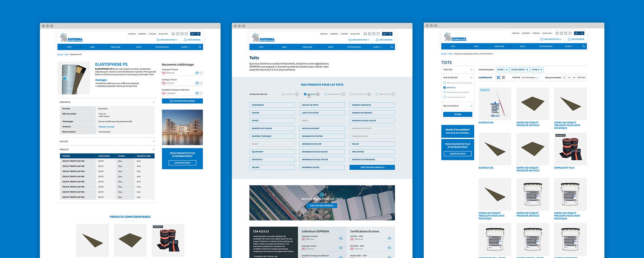The image size is (644, 258).
Task: Enable the Compléments filter checkbox
Action: click(x=377, y=94)
